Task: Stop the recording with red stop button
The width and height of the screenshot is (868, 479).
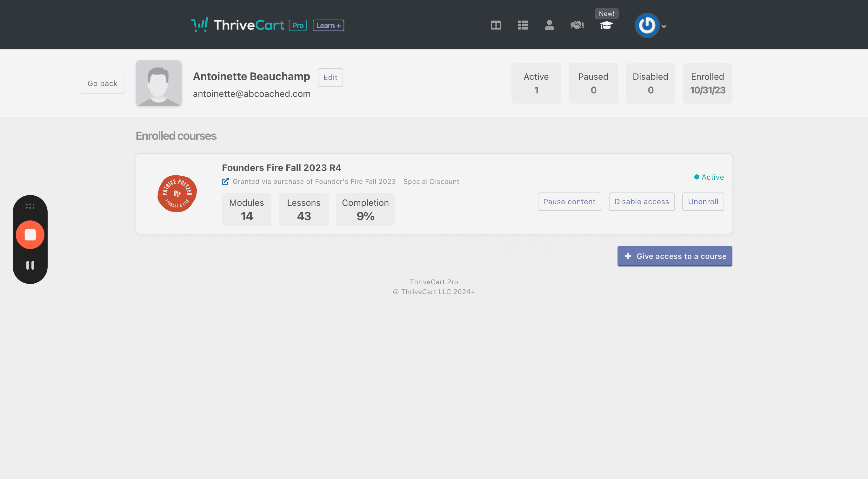Action: 30,235
